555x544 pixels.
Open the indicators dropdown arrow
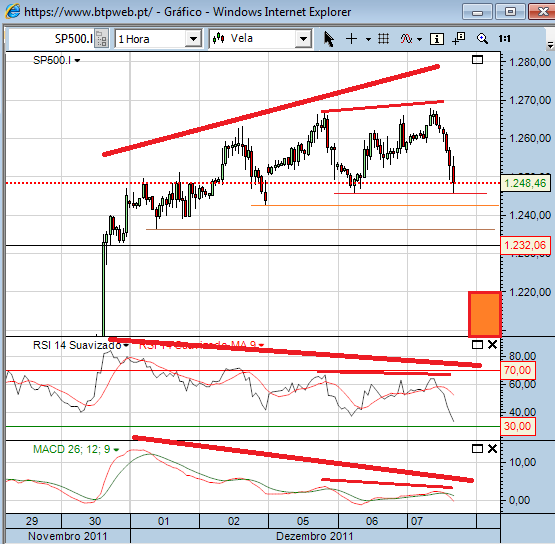coord(419,39)
